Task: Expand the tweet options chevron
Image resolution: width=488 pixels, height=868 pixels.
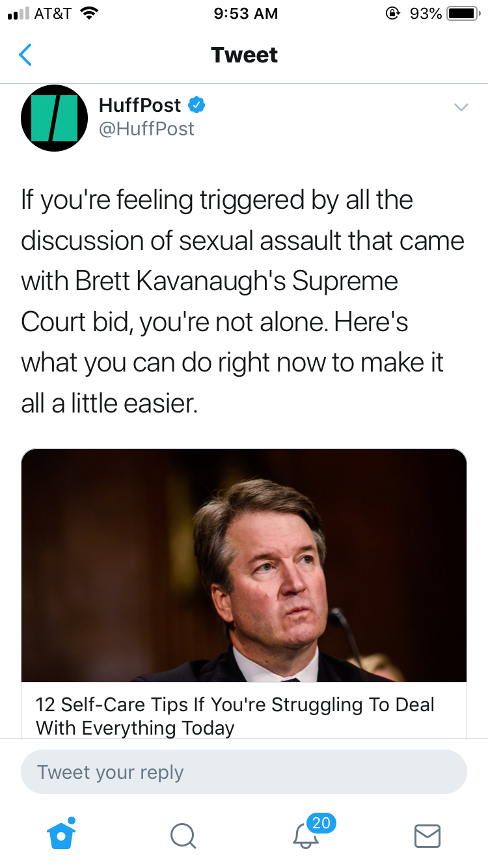Action: point(461,107)
